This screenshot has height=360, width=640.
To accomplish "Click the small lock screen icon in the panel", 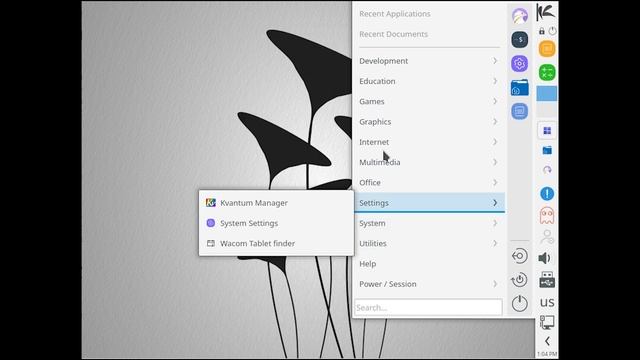I will click(542, 31).
